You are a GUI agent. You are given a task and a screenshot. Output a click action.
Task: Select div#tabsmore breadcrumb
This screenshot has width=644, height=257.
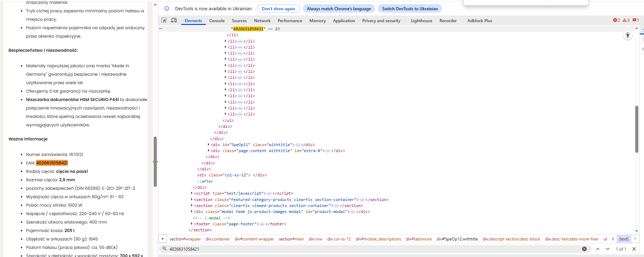[x=419, y=239]
